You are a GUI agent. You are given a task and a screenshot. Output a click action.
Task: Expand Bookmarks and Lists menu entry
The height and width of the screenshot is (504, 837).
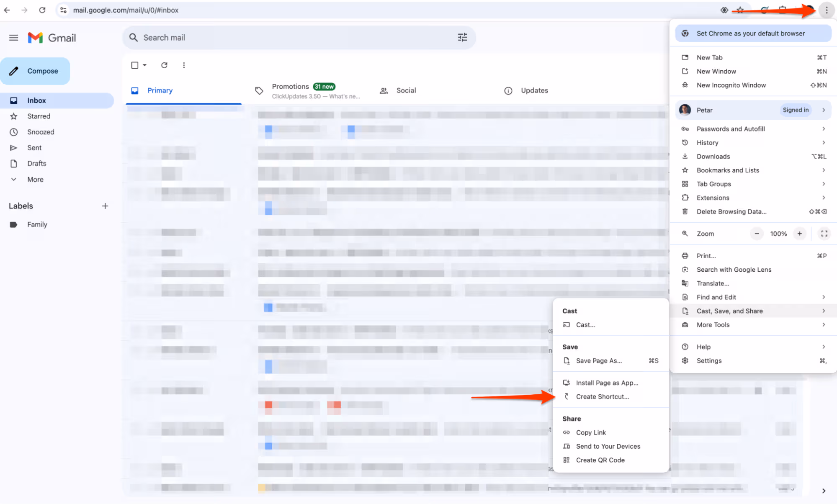coord(727,170)
